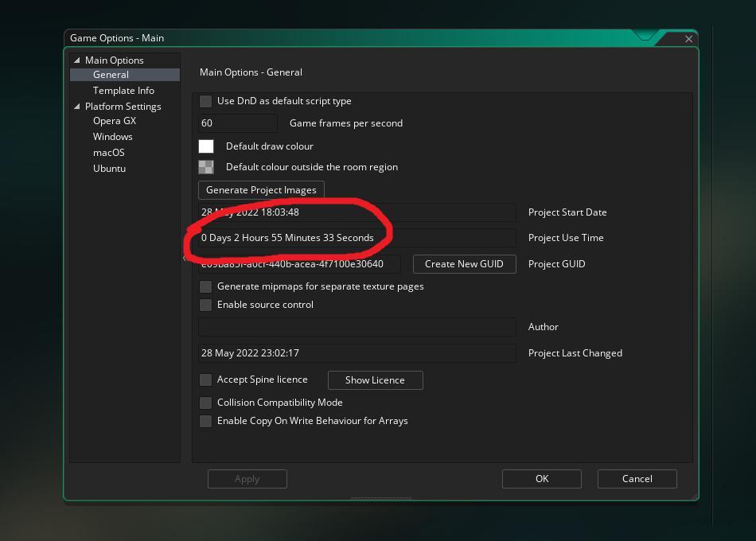Click Generate Project Images button
The image size is (756, 541).
click(x=261, y=190)
